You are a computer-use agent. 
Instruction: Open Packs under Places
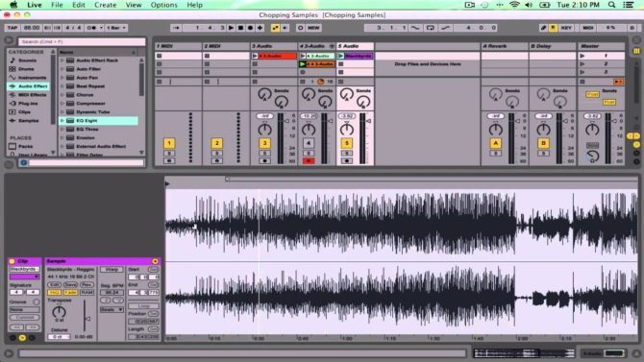tap(25, 146)
